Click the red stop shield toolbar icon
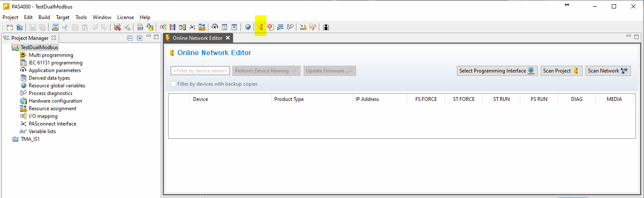 point(271,27)
